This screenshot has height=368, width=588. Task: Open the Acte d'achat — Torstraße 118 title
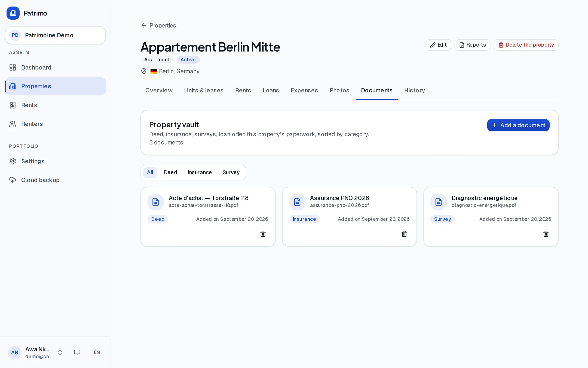(x=209, y=198)
